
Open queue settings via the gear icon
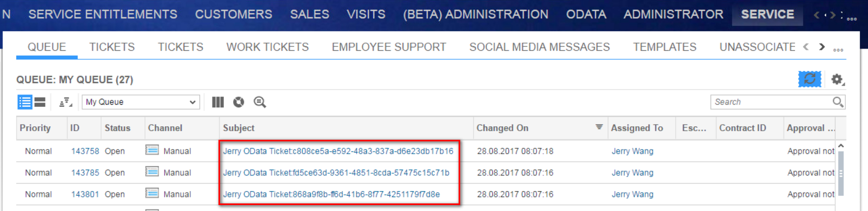(x=837, y=79)
